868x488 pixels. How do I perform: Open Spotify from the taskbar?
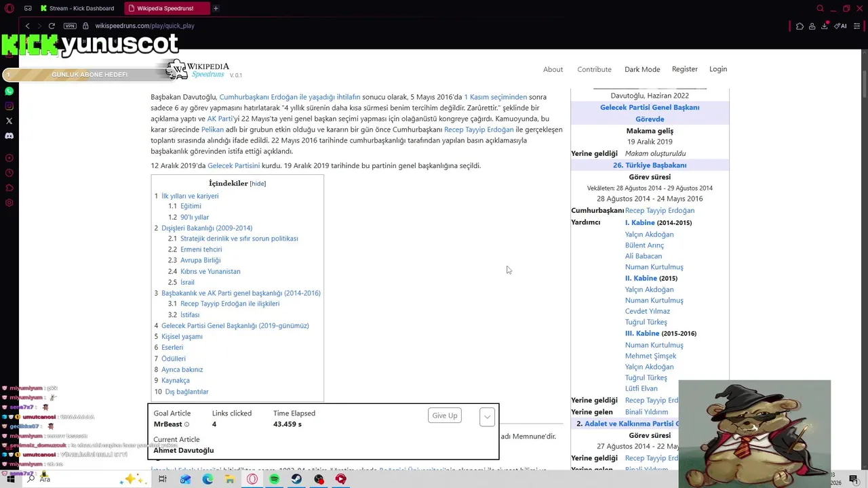coord(274,479)
